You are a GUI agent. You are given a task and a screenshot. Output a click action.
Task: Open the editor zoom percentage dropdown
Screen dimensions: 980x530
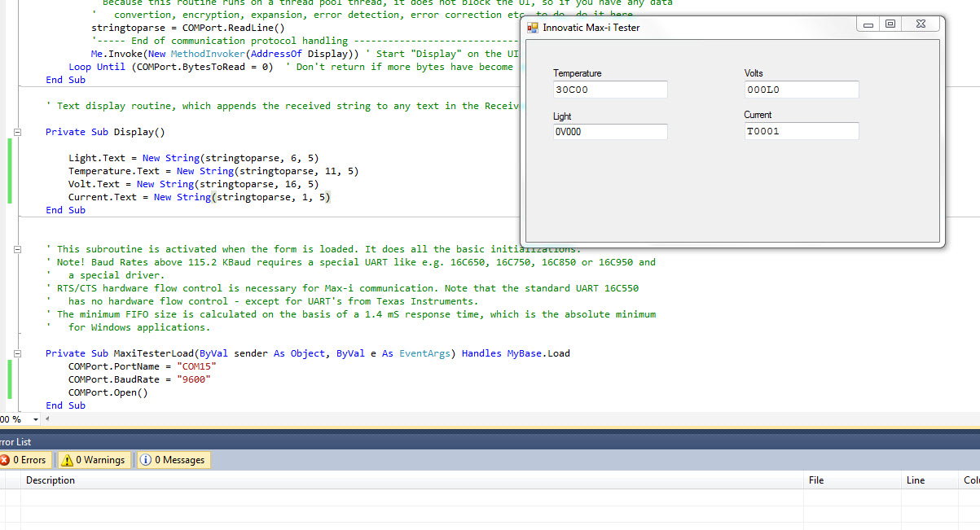click(x=35, y=419)
